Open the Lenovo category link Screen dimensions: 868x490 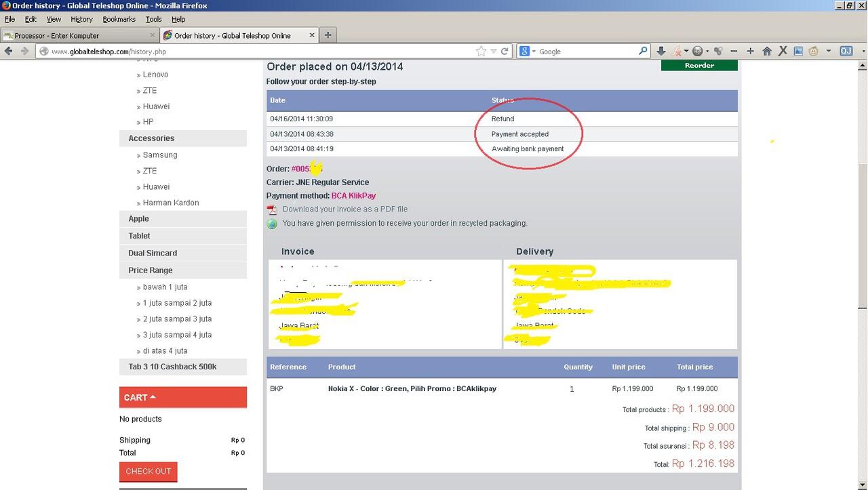tap(155, 75)
